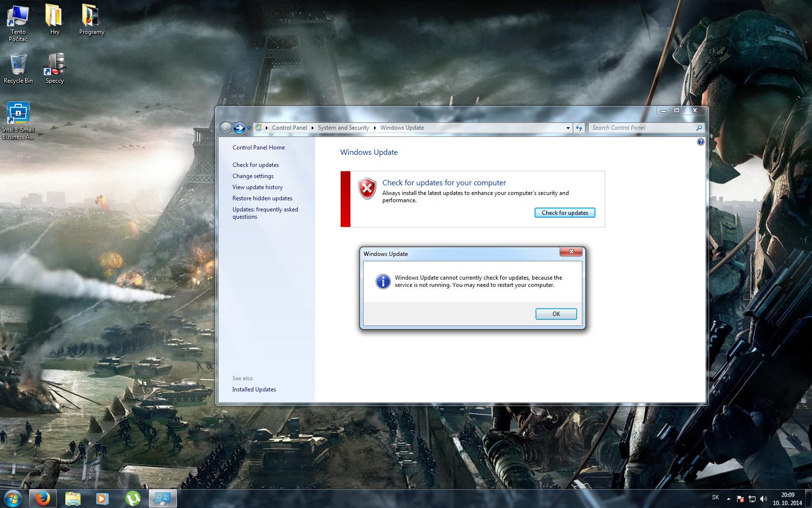Select the Speccy shortcut icon
The image size is (812, 508).
[55, 69]
